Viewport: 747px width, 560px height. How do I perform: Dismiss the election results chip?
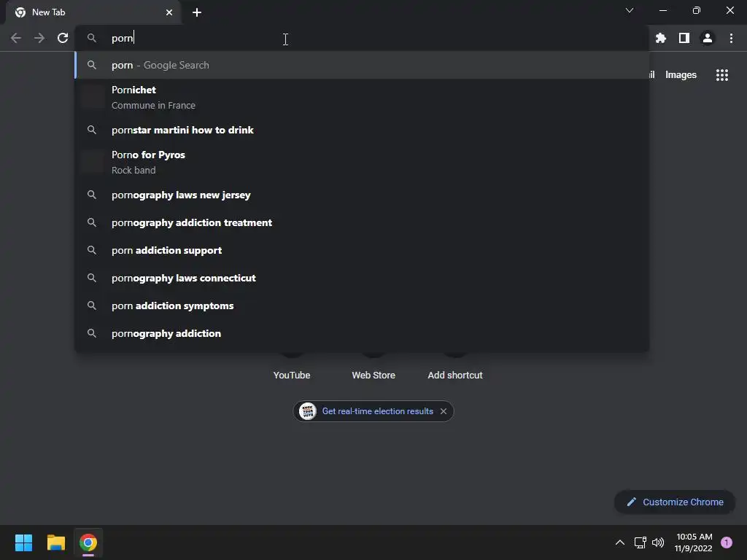(444, 411)
